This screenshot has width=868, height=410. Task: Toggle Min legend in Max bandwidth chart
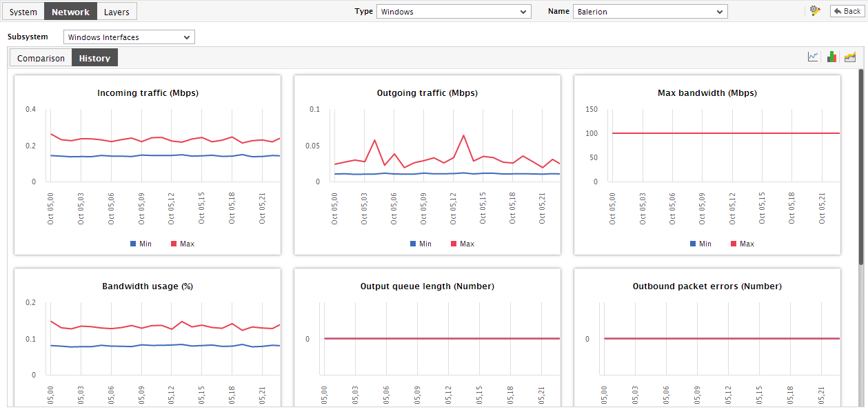pos(701,244)
